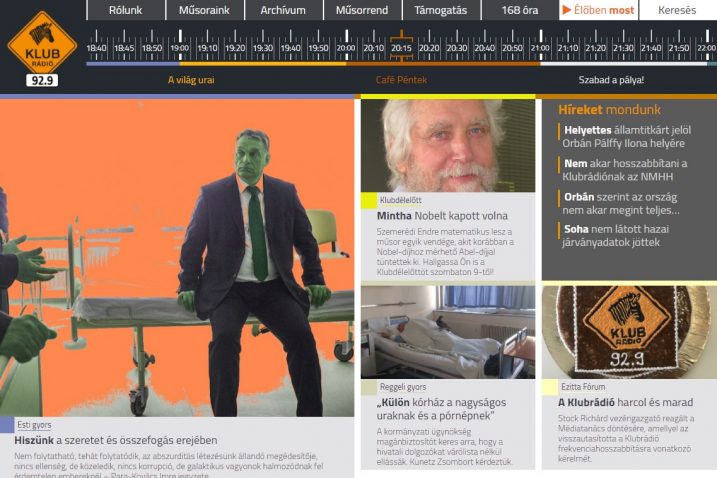This screenshot has height=478, width=717.
Task: Click the 92.9 frequency badge
Action: [x=42, y=81]
